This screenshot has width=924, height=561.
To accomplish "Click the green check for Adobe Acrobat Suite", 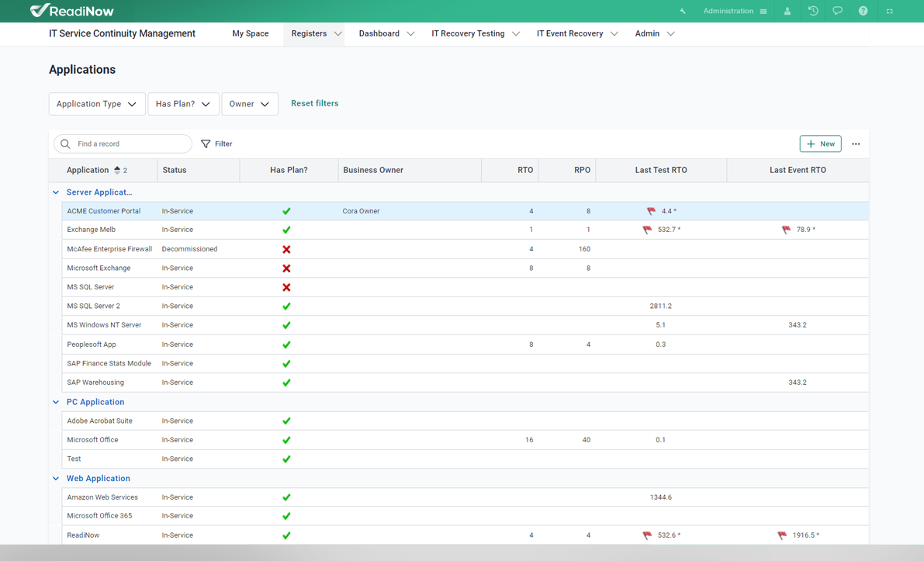I will (x=286, y=421).
